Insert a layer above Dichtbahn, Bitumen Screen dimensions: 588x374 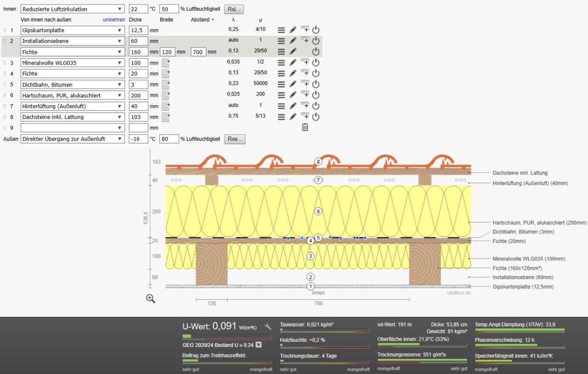click(305, 84)
